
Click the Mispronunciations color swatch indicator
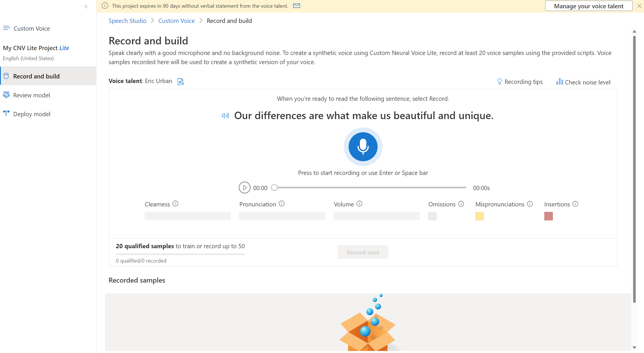[x=480, y=216]
